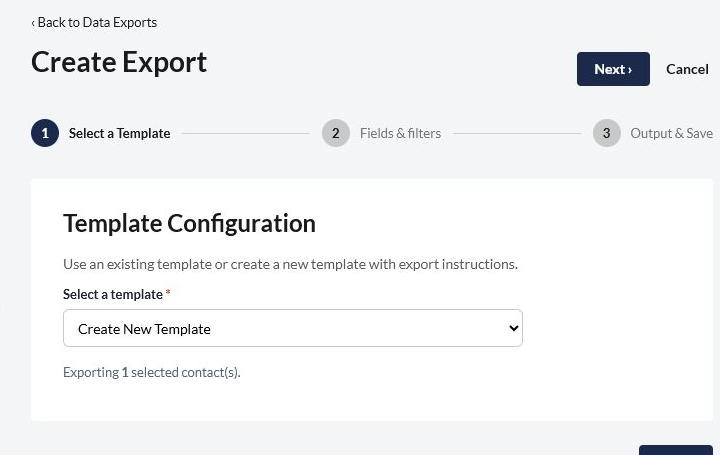Switch to Fields & filters step

400,133
